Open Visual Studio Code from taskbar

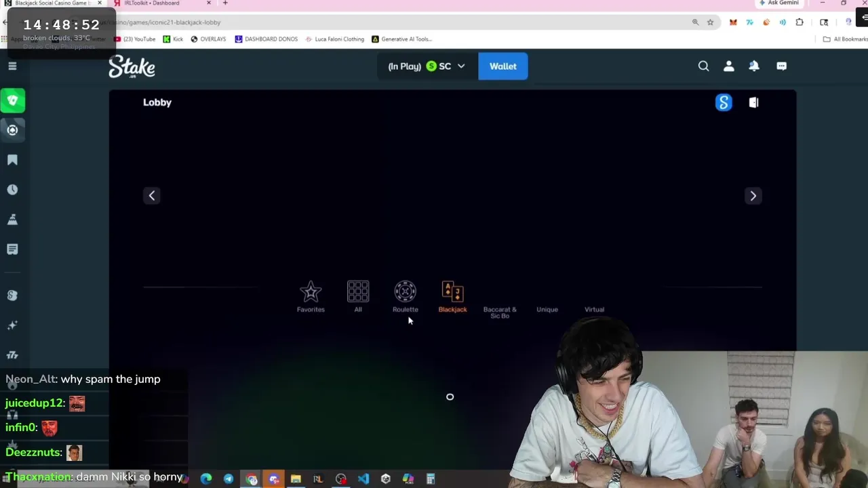point(363,479)
